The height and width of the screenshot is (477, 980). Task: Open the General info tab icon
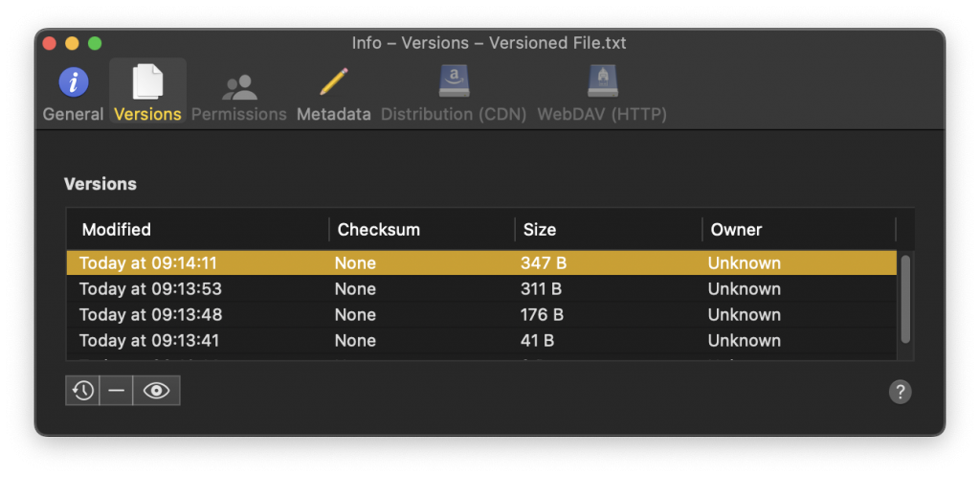tap(73, 83)
